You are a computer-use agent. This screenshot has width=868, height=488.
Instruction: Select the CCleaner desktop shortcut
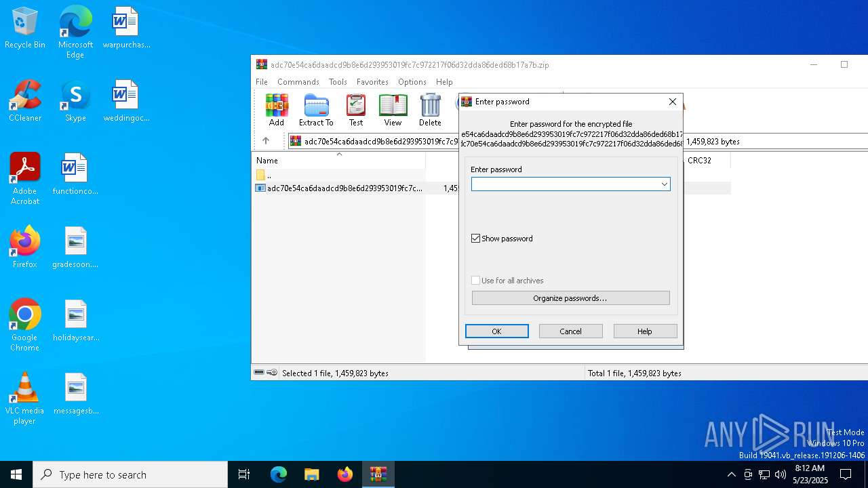25,102
